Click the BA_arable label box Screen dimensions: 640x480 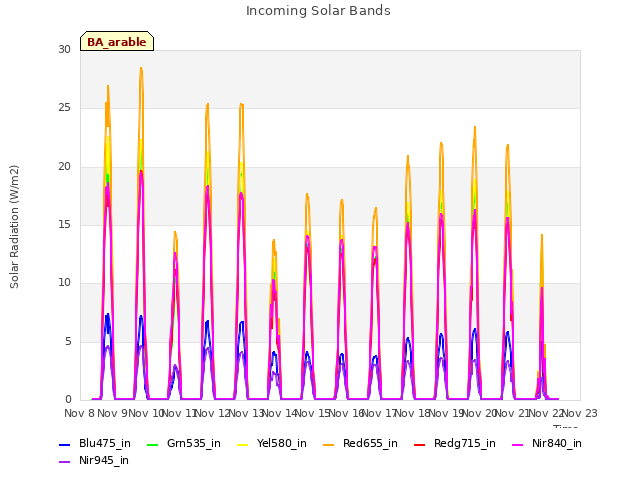[117, 41]
